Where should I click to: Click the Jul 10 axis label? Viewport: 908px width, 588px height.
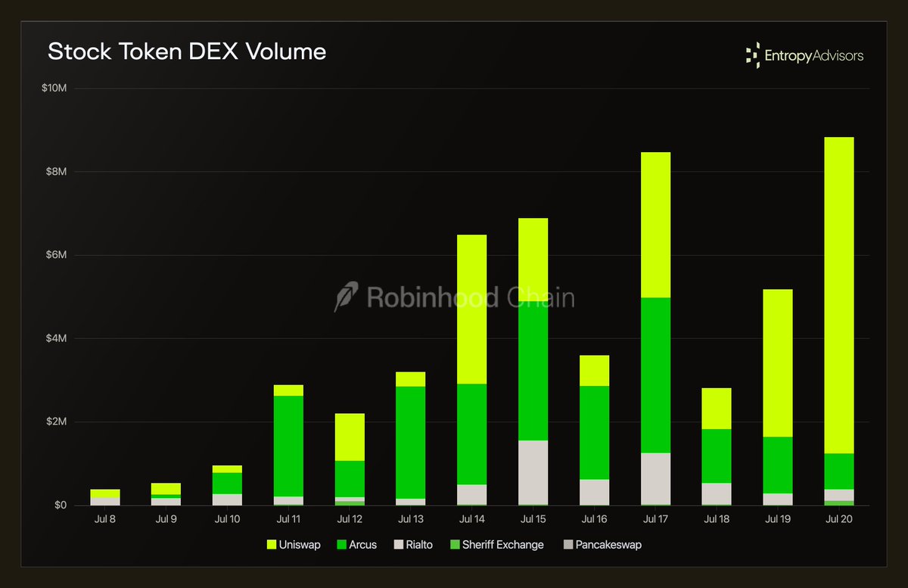pyautogui.click(x=227, y=520)
